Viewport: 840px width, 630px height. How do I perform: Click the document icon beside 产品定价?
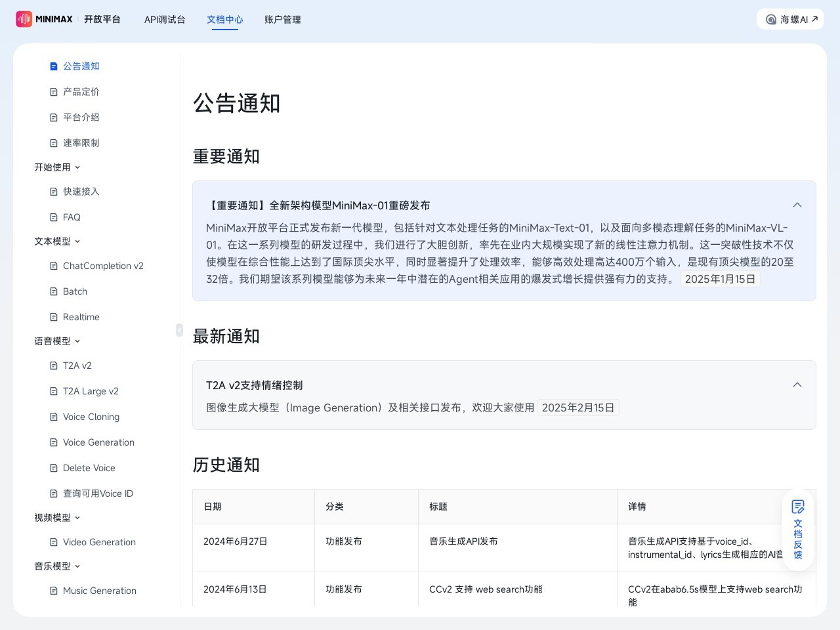click(x=54, y=92)
